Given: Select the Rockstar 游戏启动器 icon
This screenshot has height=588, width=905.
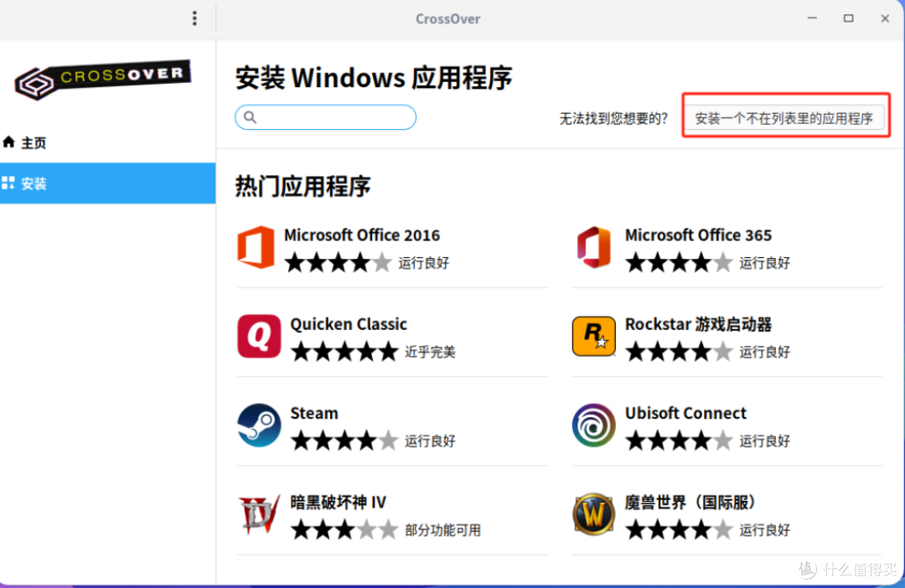Looking at the screenshot, I should [593, 337].
